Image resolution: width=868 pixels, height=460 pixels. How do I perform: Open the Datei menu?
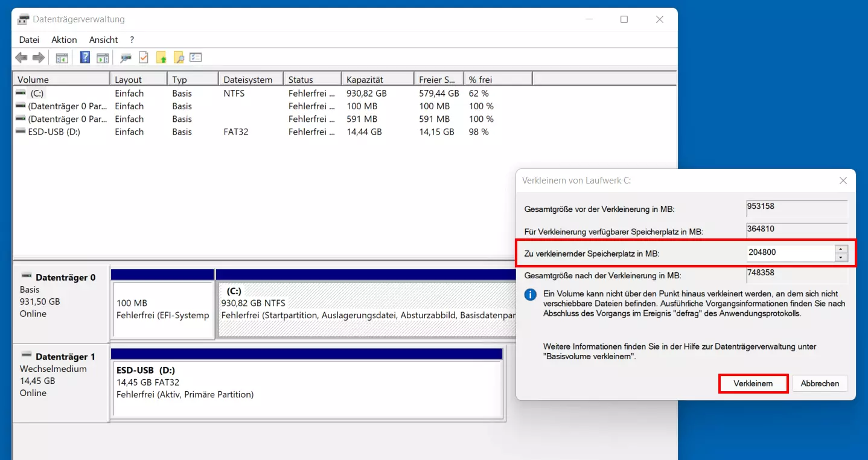[x=29, y=40]
